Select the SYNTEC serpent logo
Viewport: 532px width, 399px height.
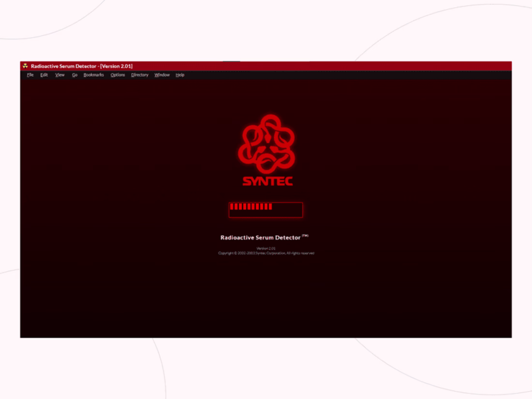[x=266, y=144]
